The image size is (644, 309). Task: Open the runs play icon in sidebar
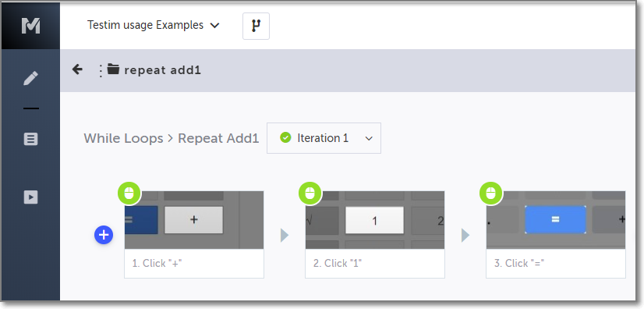31,197
